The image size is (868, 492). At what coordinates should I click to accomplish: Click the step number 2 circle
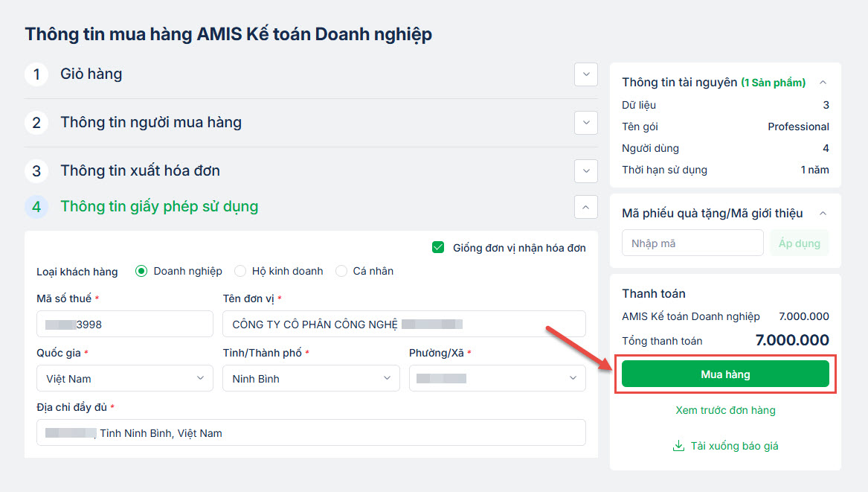point(36,123)
